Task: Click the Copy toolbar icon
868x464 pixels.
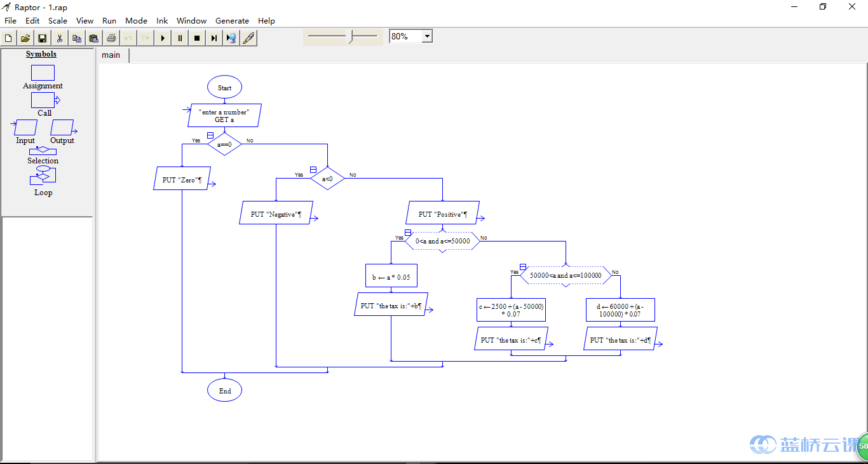Action: [77, 38]
